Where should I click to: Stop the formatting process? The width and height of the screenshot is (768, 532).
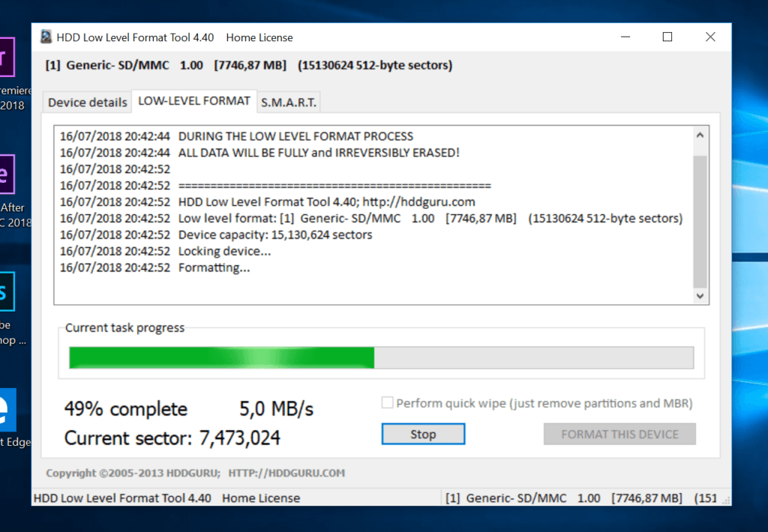pyautogui.click(x=422, y=434)
